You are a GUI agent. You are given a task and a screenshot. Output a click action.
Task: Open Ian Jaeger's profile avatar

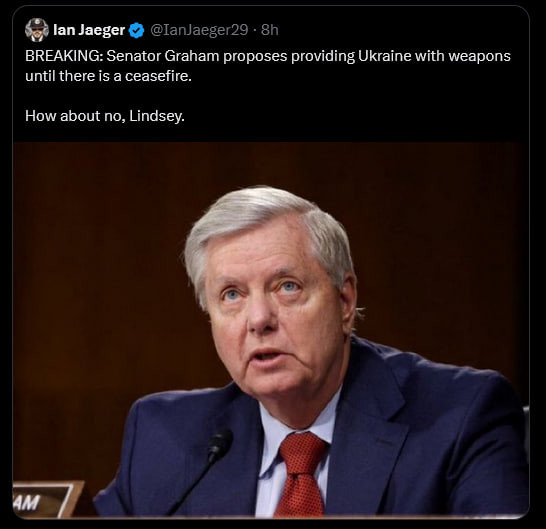(37, 30)
